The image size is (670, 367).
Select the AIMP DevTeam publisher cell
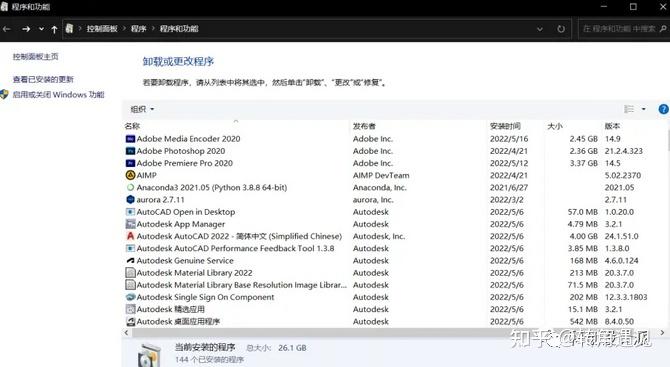point(381,175)
